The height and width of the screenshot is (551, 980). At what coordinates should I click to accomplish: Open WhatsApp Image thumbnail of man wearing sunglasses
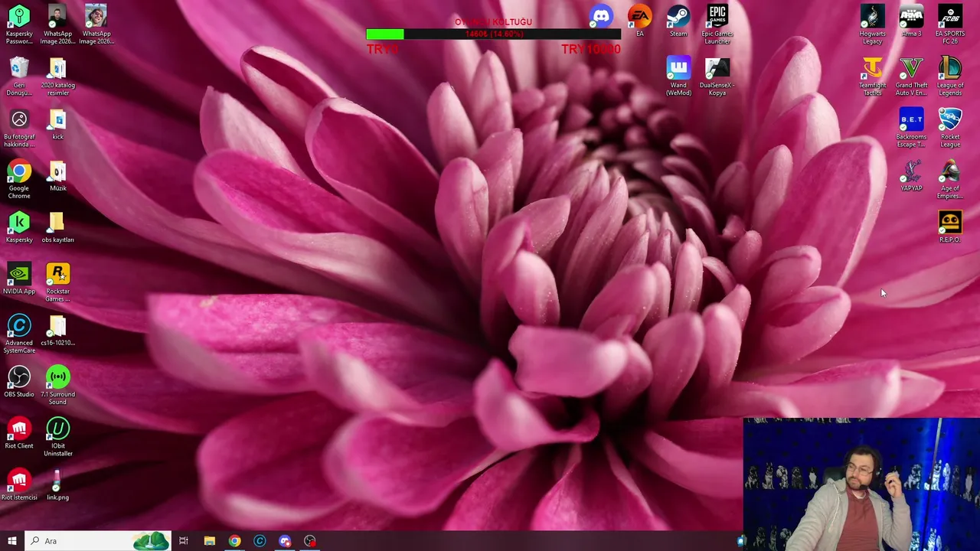coord(96,24)
